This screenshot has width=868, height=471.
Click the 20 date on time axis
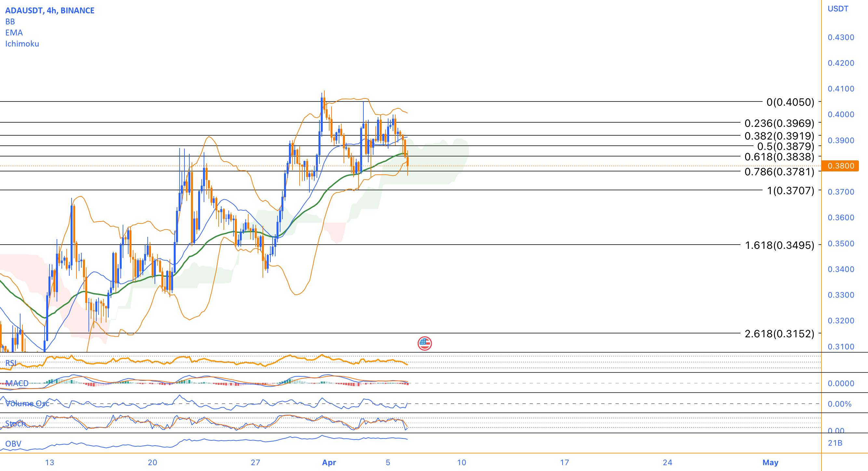click(x=152, y=462)
